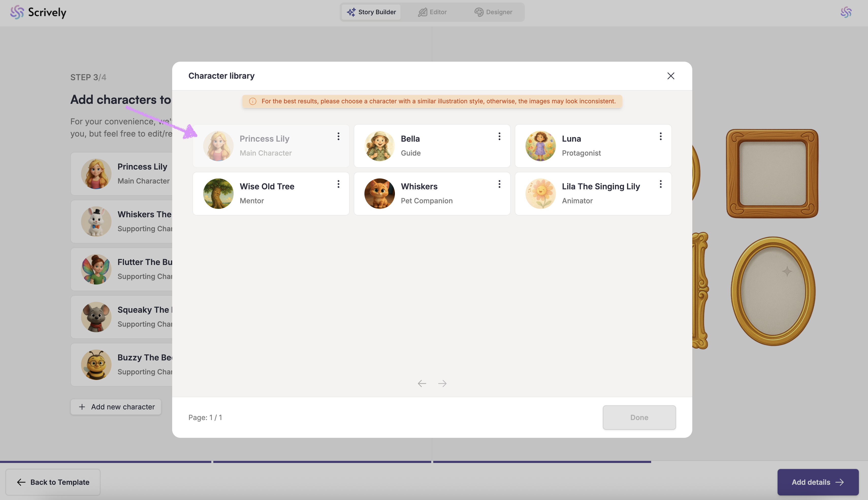This screenshot has height=500, width=868.
Task: Close the Character library dialog
Action: tap(670, 76)
